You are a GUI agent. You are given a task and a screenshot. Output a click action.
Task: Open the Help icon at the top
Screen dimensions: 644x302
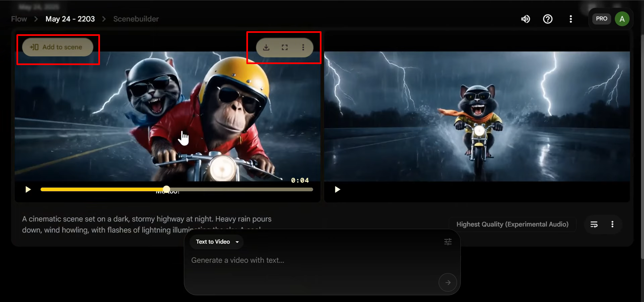click(548, 19)
